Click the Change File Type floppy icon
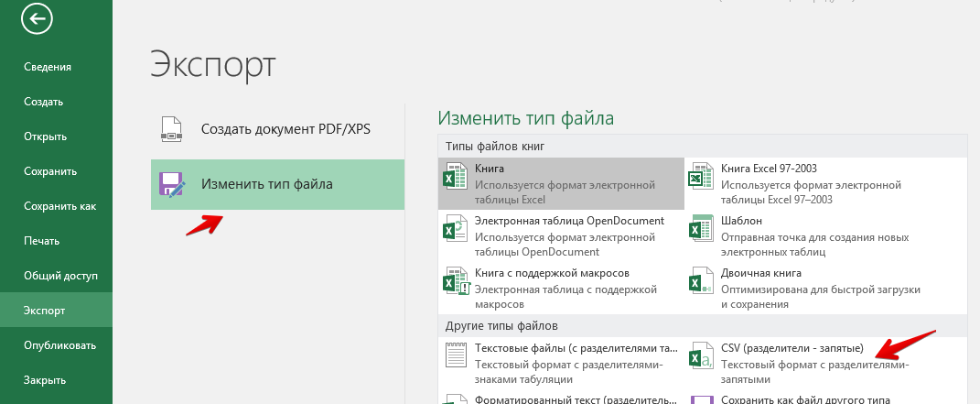This screenshot has width=980, height=404. click(x=171, y=184)
